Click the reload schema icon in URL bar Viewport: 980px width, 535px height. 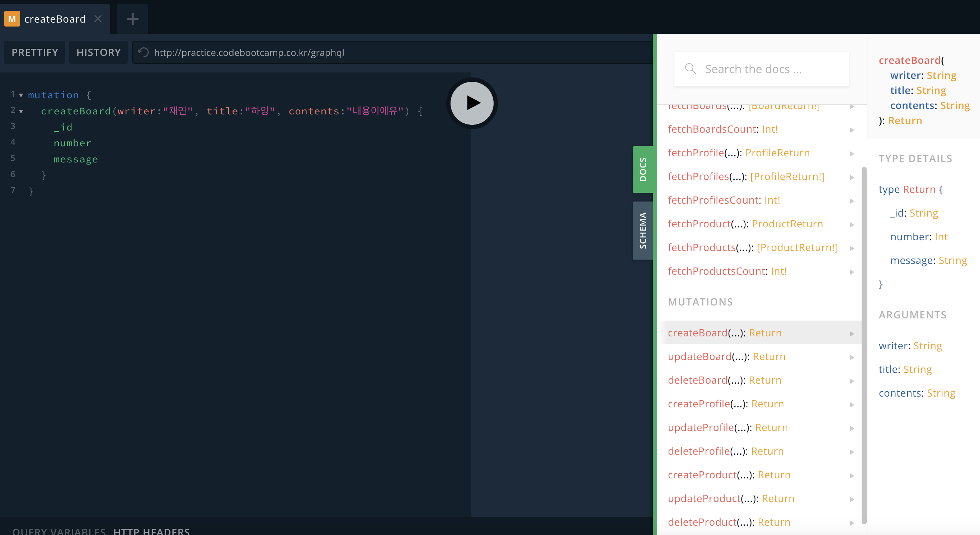143,52
